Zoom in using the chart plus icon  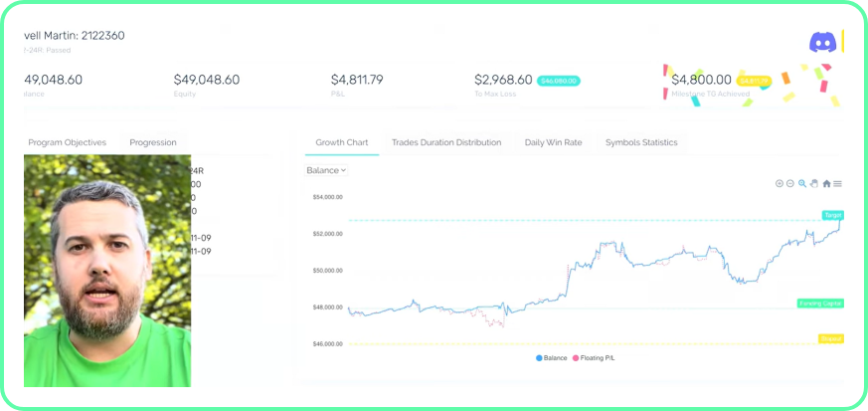779,183
